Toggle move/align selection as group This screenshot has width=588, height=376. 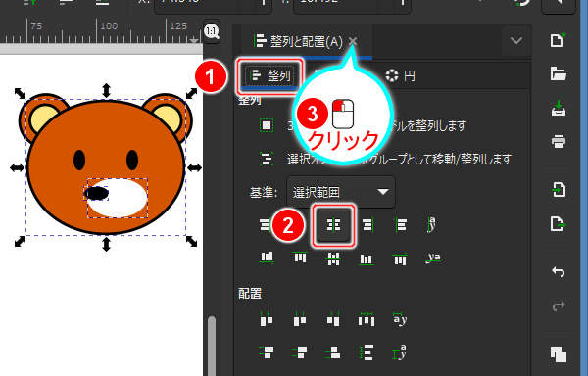pyautogui.click(x=267, y=159)
